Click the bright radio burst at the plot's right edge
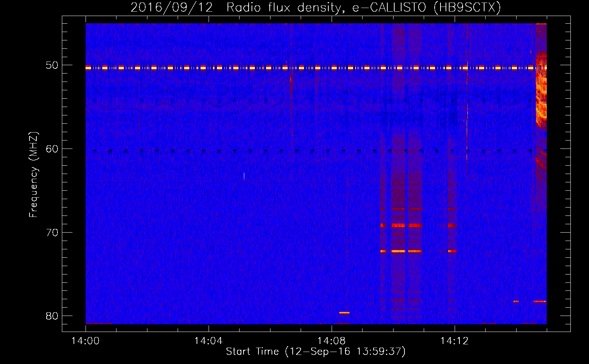Image resolution: width=589 pixels, height=364 pixels. 541,91
